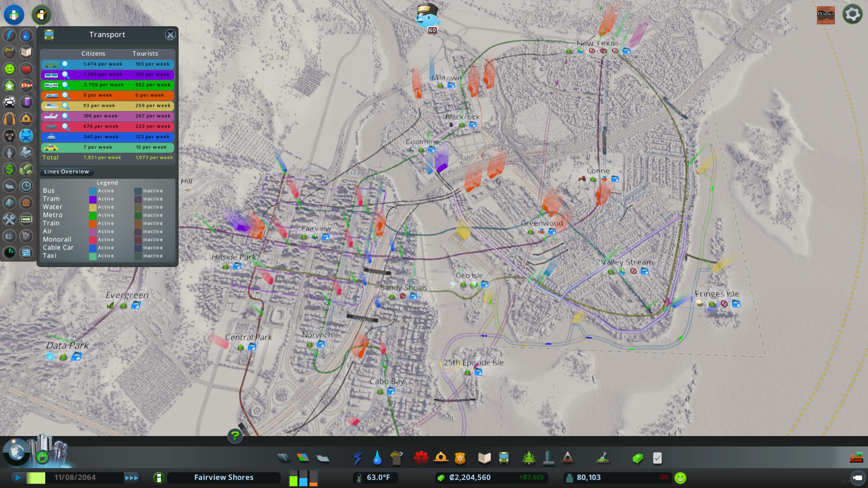868x488 pixels.
Task: Open the Escape routes info view
Action: coord(26,219)
